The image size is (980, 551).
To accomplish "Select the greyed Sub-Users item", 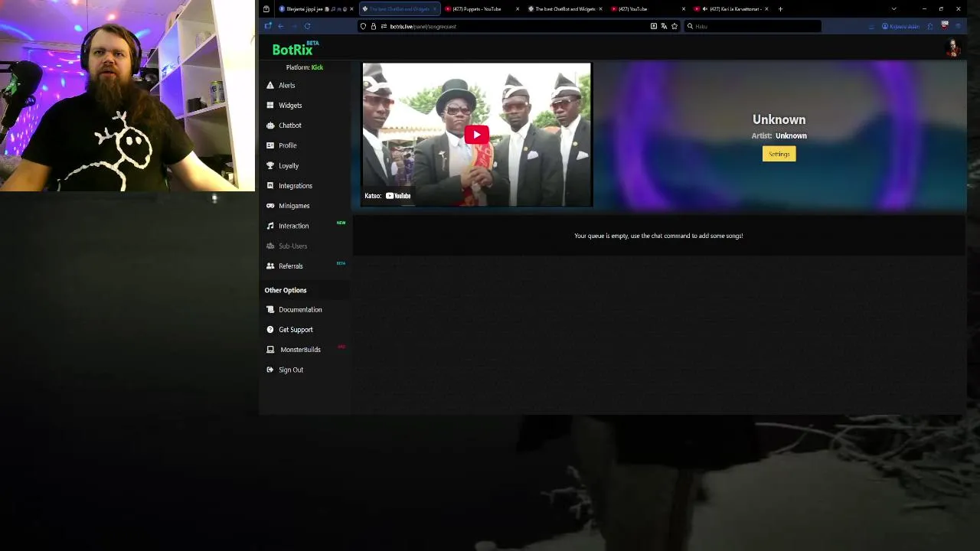I will point(292,246).
